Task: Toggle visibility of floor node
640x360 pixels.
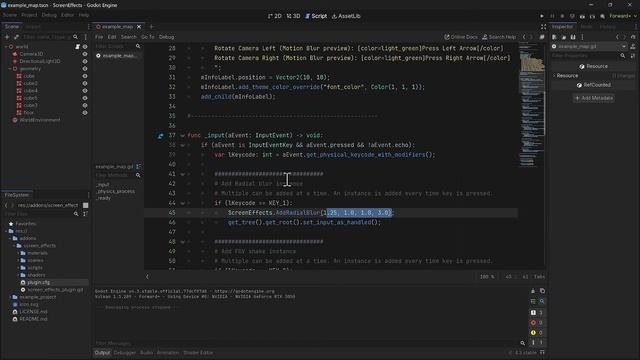Action: (x=85, y=113)
